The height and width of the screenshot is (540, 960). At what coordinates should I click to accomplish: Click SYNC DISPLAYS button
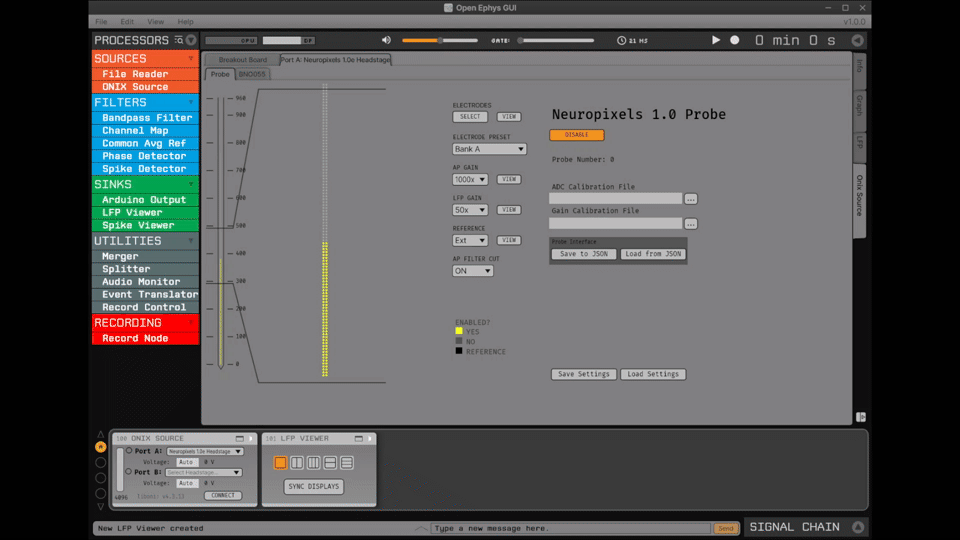point(313,487)
